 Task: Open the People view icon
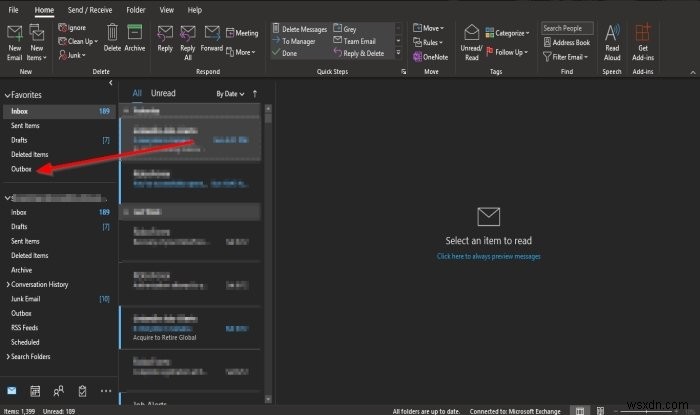click(x=58, y=391)
